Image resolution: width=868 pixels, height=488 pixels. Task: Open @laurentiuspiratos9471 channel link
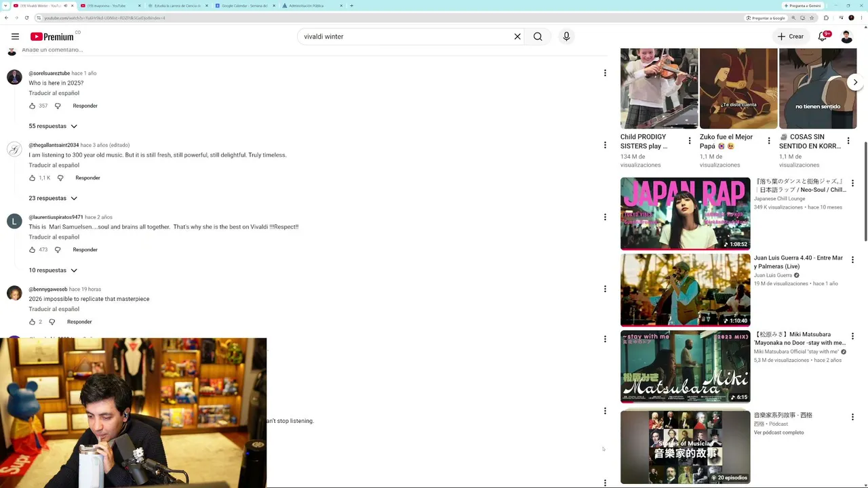pyautogui.click(x=56, y=217)
